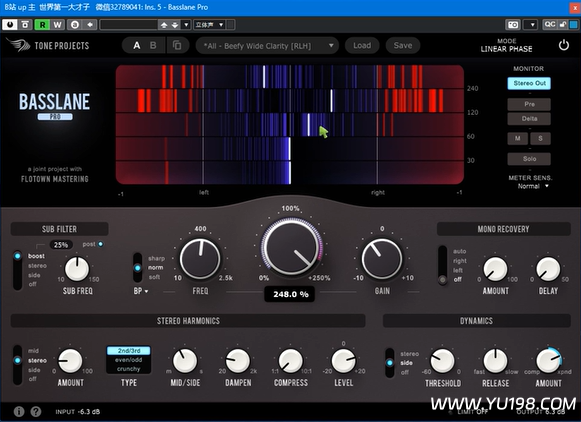Click the Save preset button
The image size is (581, 422).
point(403,45)
